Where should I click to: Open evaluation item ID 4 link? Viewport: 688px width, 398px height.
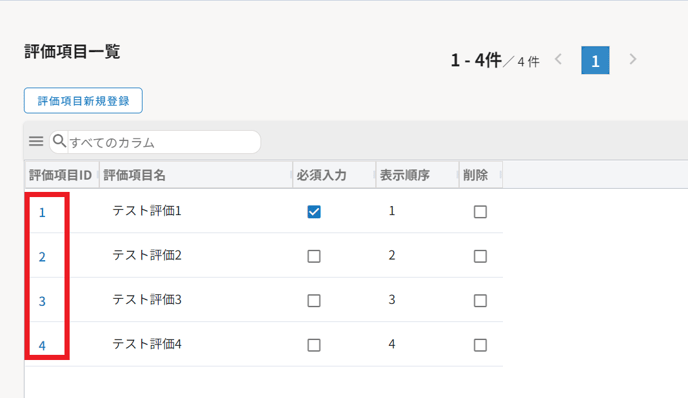coord(42,346)
